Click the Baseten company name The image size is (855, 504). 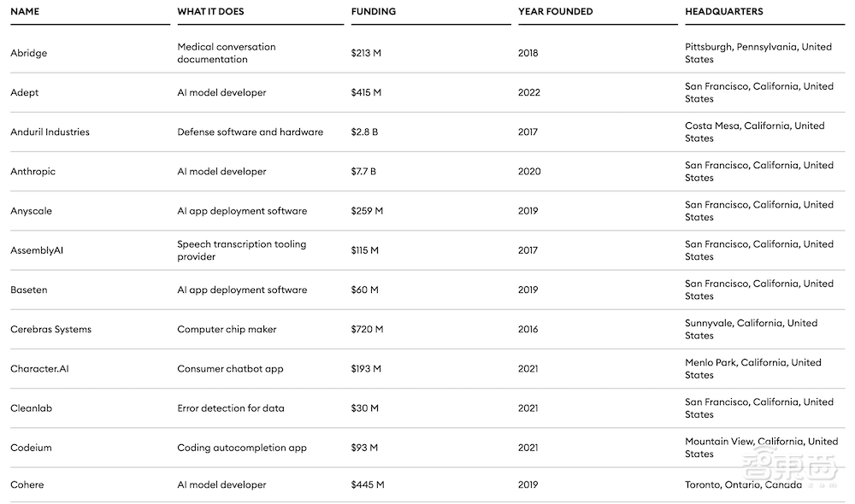click(28, 290)
